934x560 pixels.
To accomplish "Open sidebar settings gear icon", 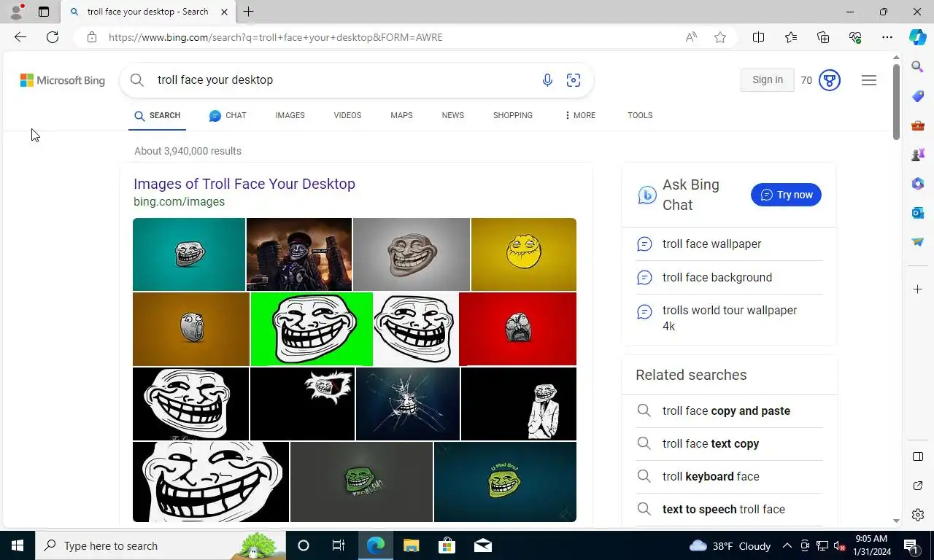I will pos(918,515).
